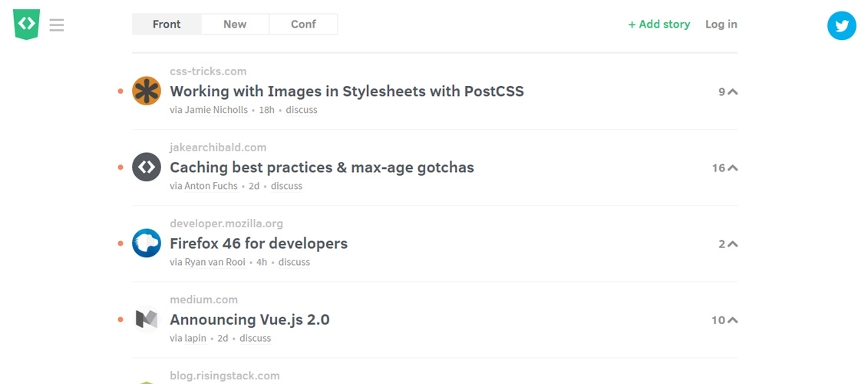Open discuss link for Firefox 46 story
The image size is (868, 384).
294,262
